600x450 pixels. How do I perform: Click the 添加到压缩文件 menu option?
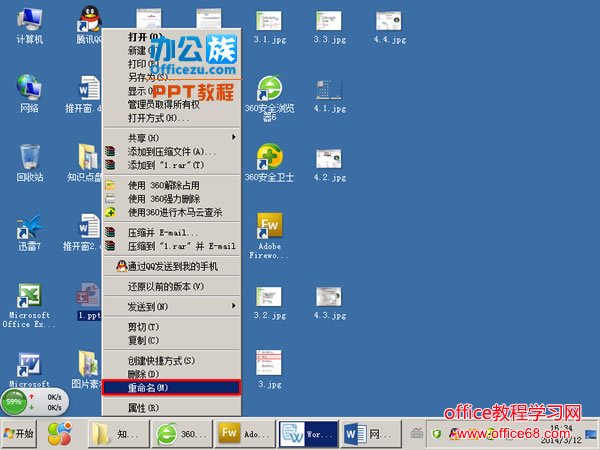170,151
